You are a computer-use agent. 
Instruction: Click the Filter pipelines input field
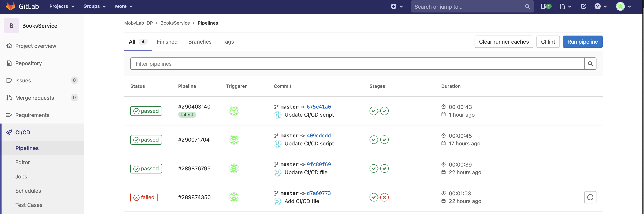point(357,64)
